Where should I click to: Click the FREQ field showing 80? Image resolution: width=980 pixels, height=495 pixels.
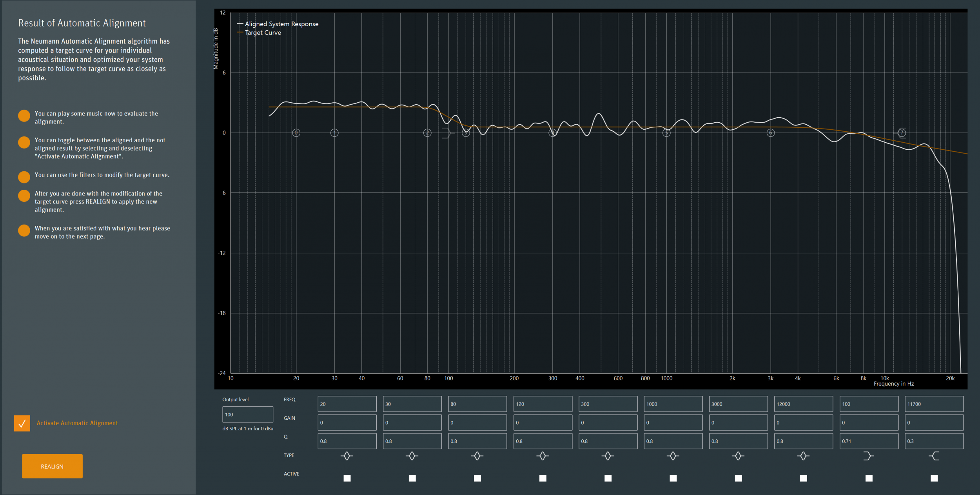point(477,404)
